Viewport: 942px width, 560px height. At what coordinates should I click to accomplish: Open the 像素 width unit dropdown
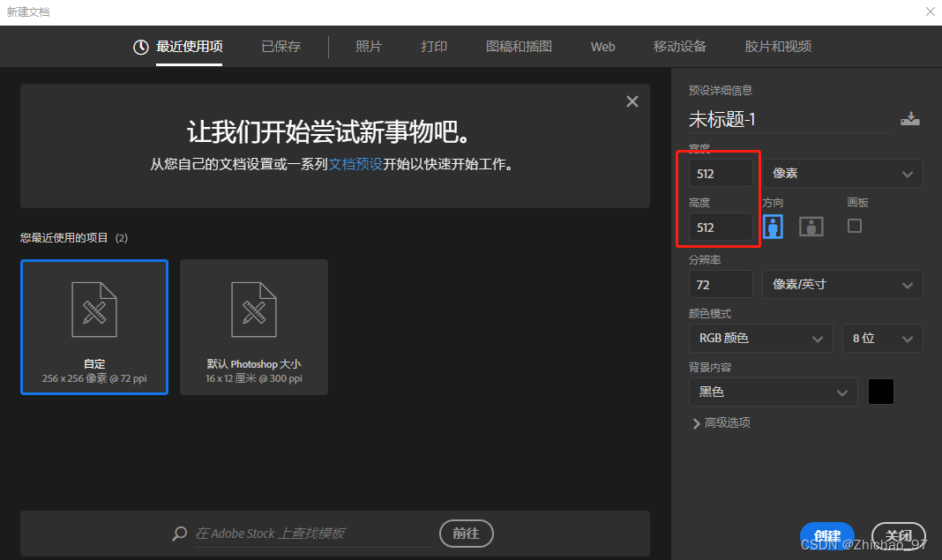pyautogui.click(x=842, y=174)
